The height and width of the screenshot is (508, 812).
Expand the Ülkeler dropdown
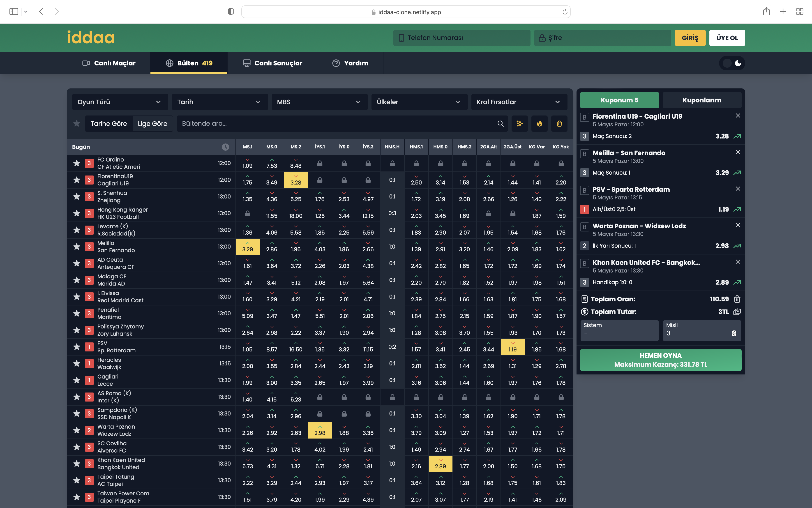[x=419, y=102]
